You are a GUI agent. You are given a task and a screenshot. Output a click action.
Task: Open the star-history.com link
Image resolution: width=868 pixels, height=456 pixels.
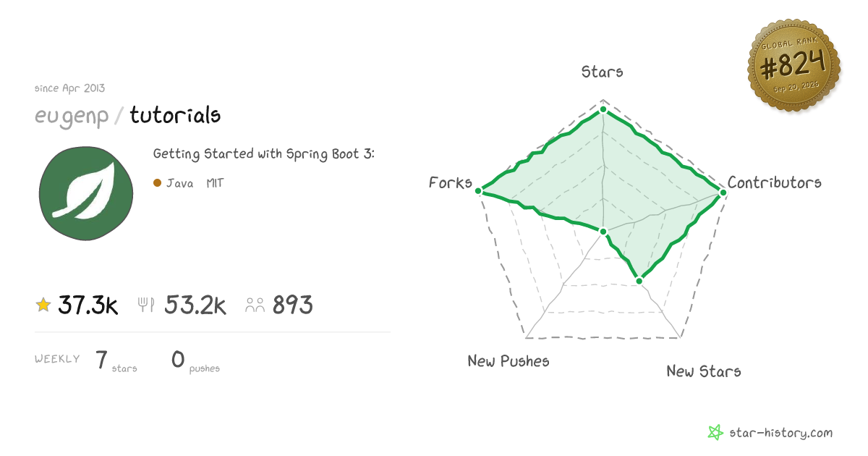click(780, 433)
